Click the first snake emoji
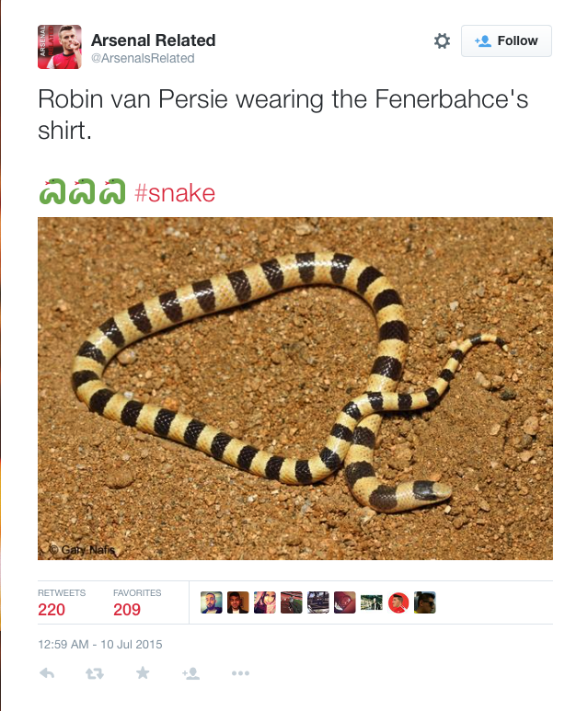Screen dimensions: 588x711 pyautogui.click(x=52, y=192)
